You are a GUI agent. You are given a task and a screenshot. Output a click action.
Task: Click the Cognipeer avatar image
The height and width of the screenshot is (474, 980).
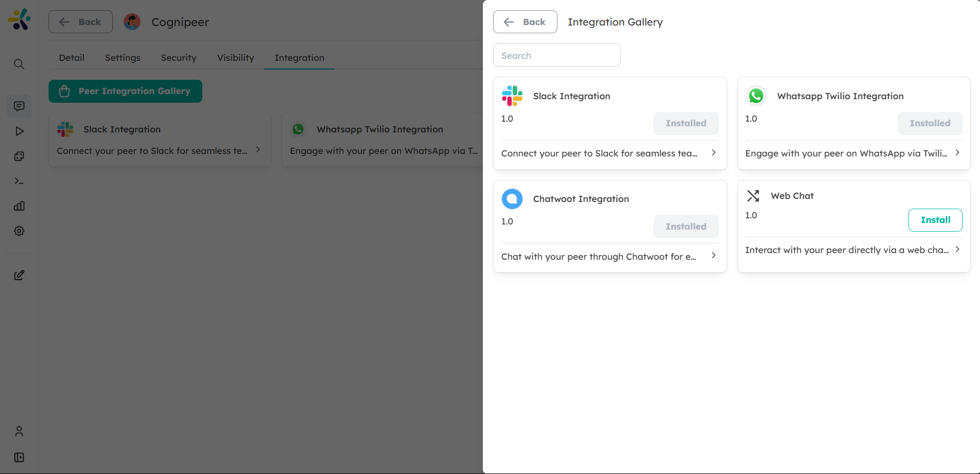point(132,22)
